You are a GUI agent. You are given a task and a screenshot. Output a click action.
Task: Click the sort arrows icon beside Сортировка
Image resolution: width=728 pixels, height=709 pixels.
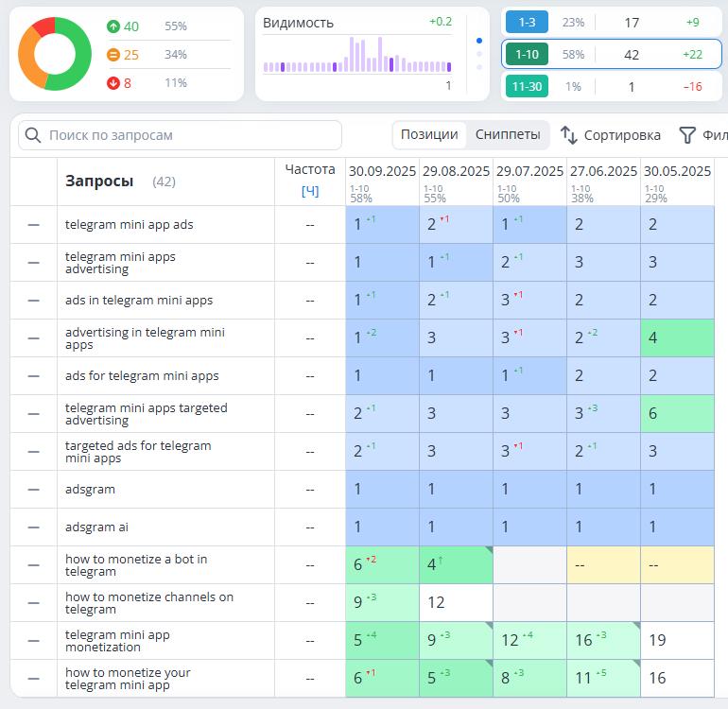tap(569, 135)
